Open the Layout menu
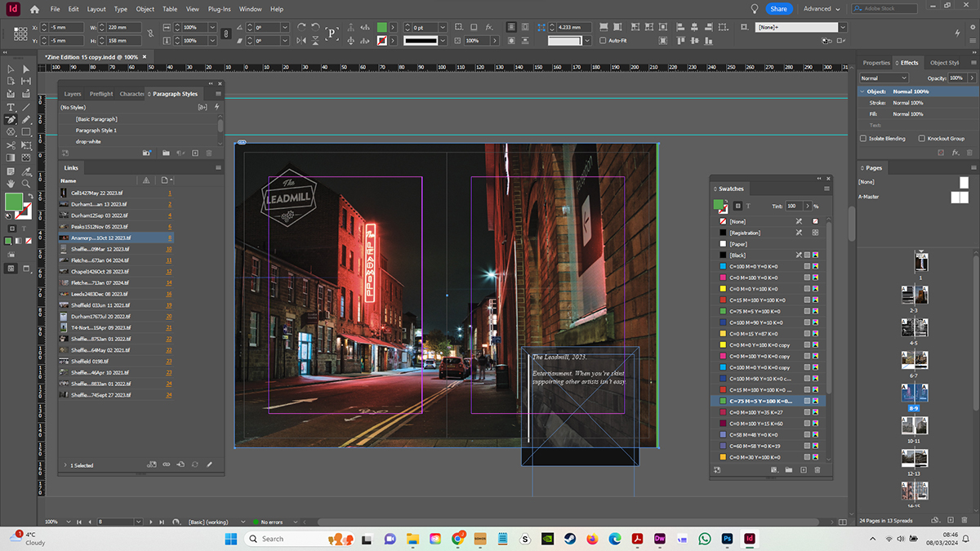 click(x=96, y=9)
